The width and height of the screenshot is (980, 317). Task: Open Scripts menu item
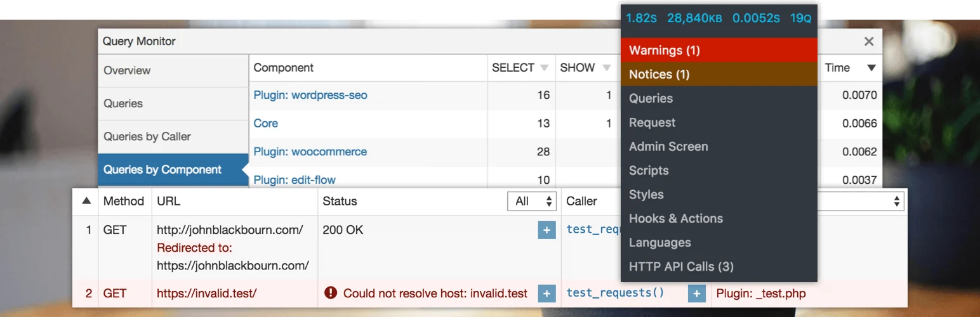coord(718,171)
